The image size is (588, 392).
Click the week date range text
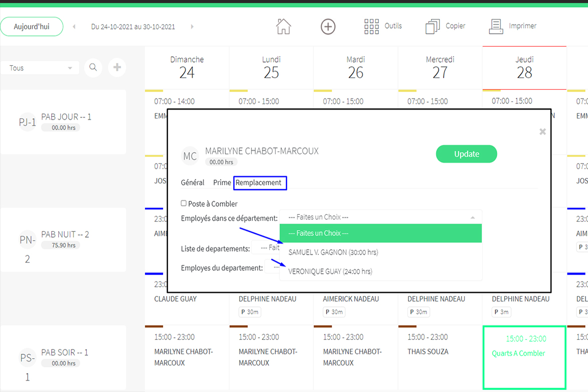tap(133, 27)
